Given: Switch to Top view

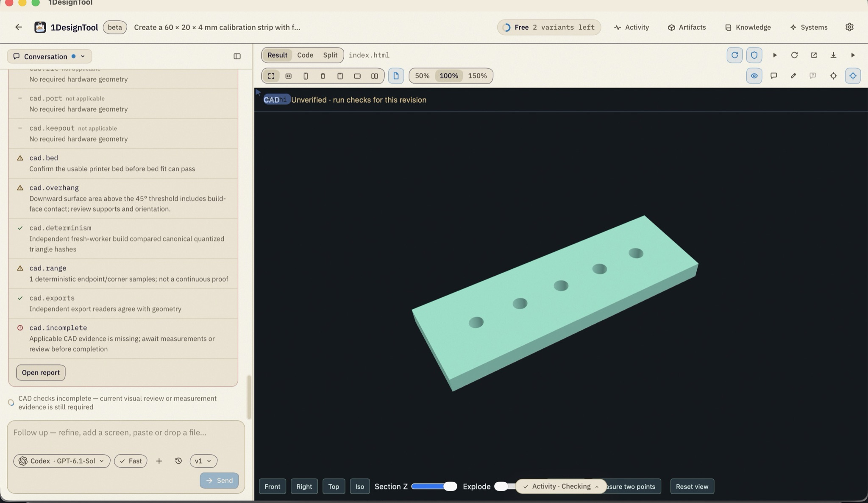Looking at the screenshot, I should (334, 486).
